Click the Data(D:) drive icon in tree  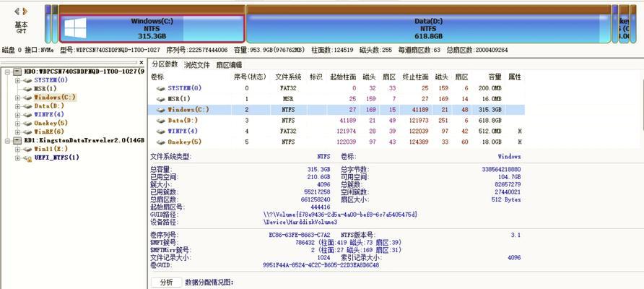pyautogui.click(x=28, y=106)
